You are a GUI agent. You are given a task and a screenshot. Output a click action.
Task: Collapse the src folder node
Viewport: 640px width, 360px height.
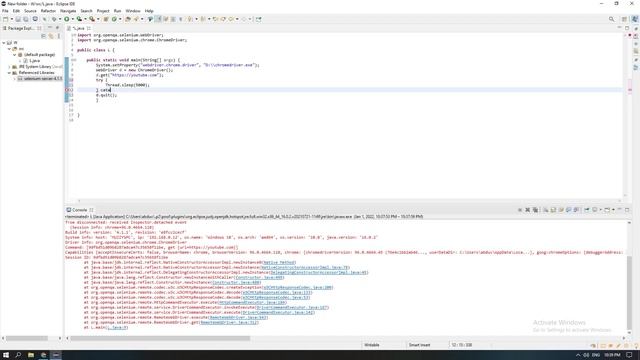9,49
